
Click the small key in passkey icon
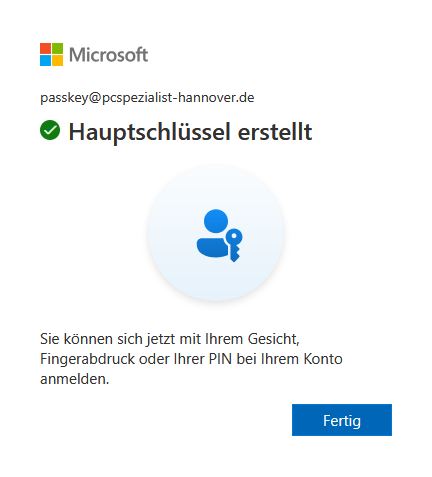tap(234, 245)
